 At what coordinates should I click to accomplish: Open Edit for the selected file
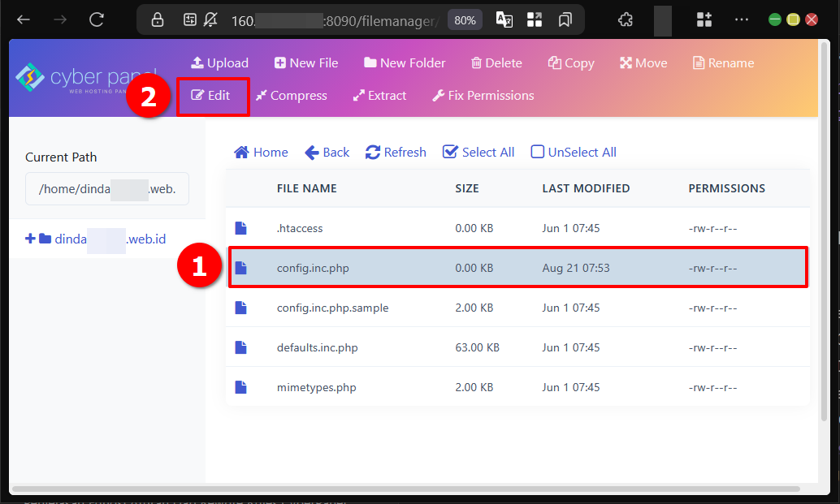point(211,96)
